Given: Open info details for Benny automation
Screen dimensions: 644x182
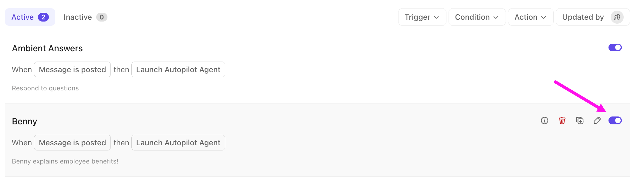Looking at the screenshot, I should [x=544, y=121].
